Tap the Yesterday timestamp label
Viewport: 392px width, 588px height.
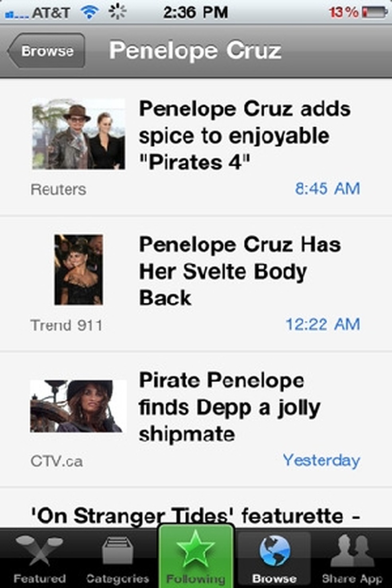pos(321,460)
